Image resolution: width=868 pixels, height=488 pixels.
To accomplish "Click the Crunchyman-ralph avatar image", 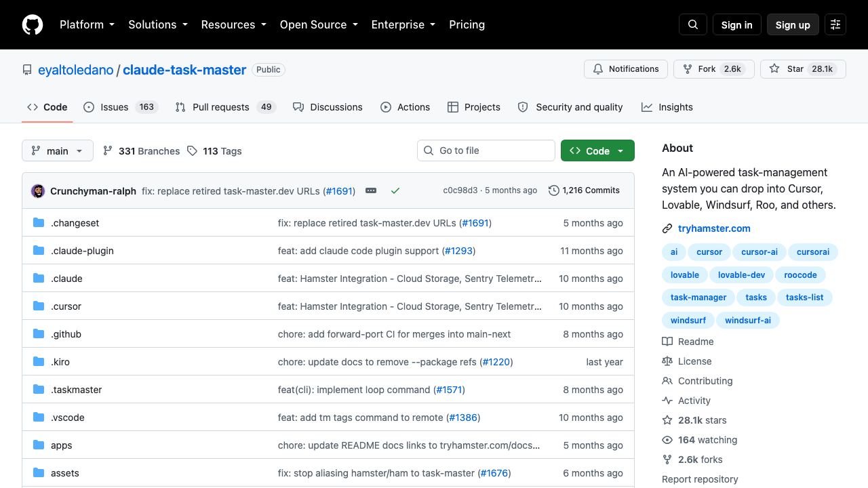I will pos(38,191).
